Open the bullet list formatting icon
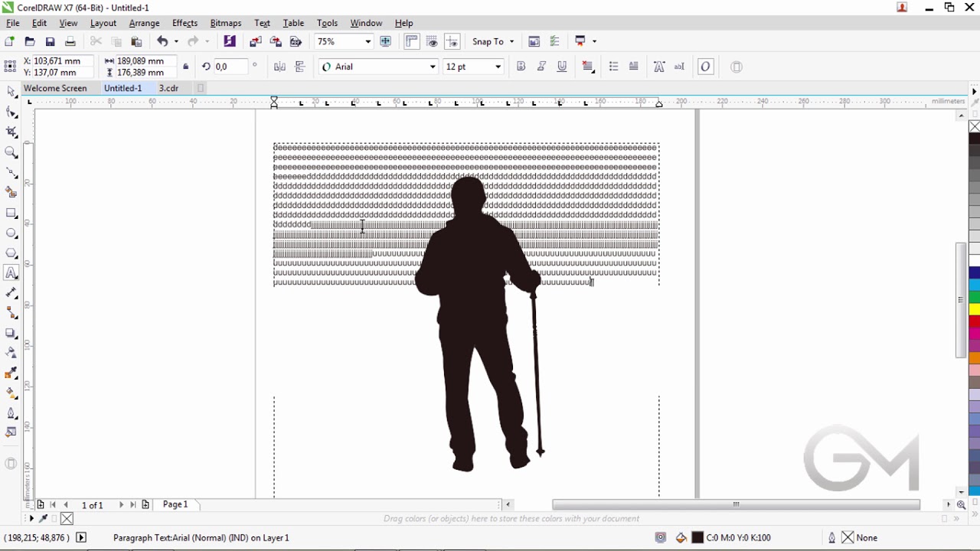 (x=613, y=67)
